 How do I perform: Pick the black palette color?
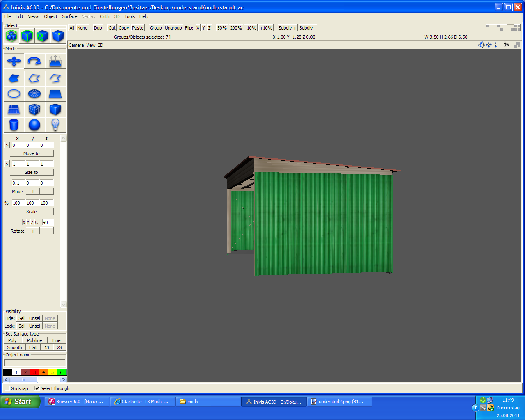tap(7, 372)
